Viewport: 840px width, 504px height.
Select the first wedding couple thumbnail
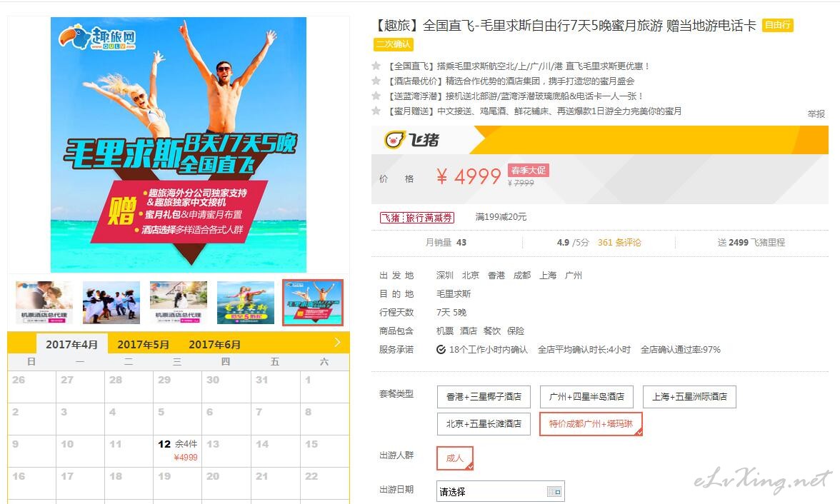coord(44,303)
